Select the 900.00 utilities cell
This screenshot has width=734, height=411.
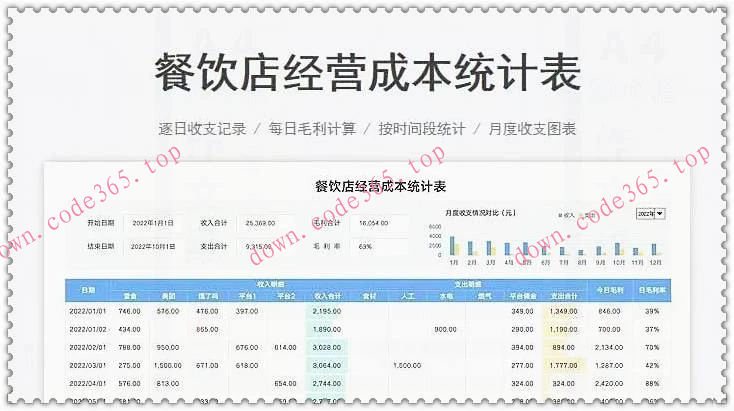click(x=445, y=330)
